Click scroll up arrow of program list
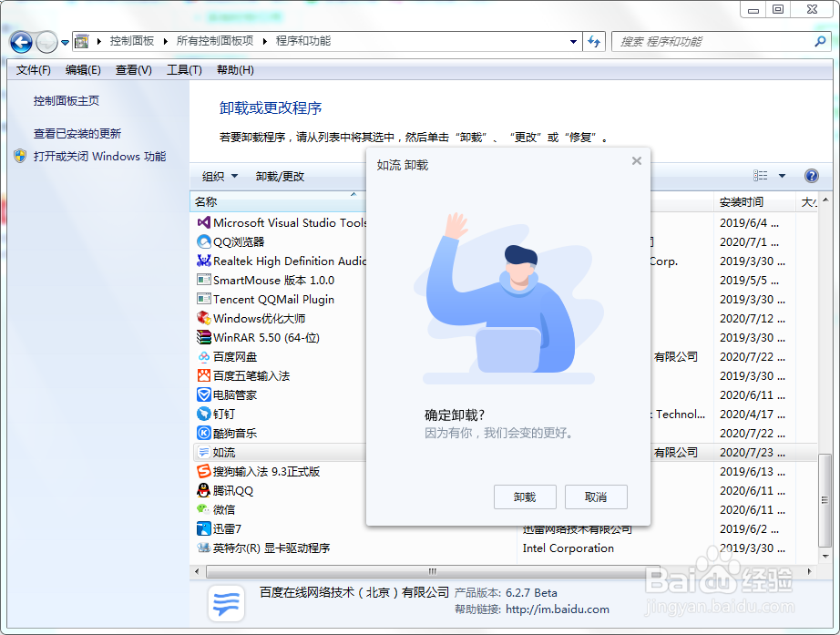840x635 pixels. tap(825, 200)
